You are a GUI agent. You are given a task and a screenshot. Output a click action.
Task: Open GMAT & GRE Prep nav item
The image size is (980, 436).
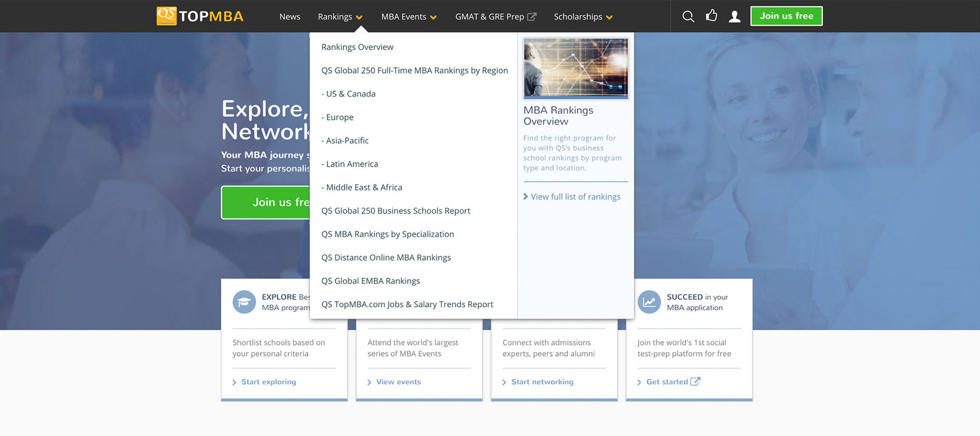(489, 16)
